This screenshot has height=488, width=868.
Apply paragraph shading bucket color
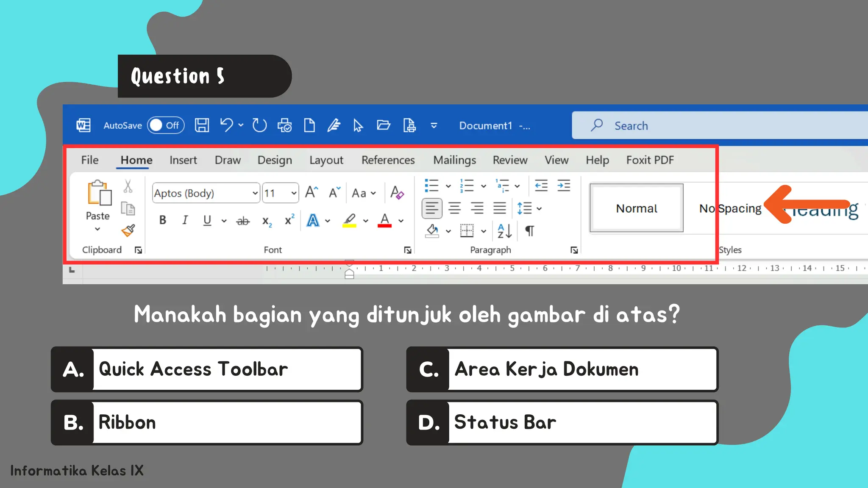click(432, 231)
